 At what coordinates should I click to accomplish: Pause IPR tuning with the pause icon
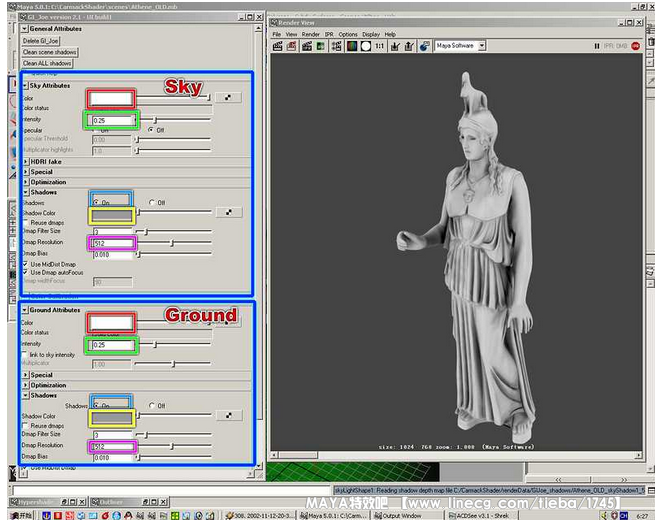coord(597,46)
